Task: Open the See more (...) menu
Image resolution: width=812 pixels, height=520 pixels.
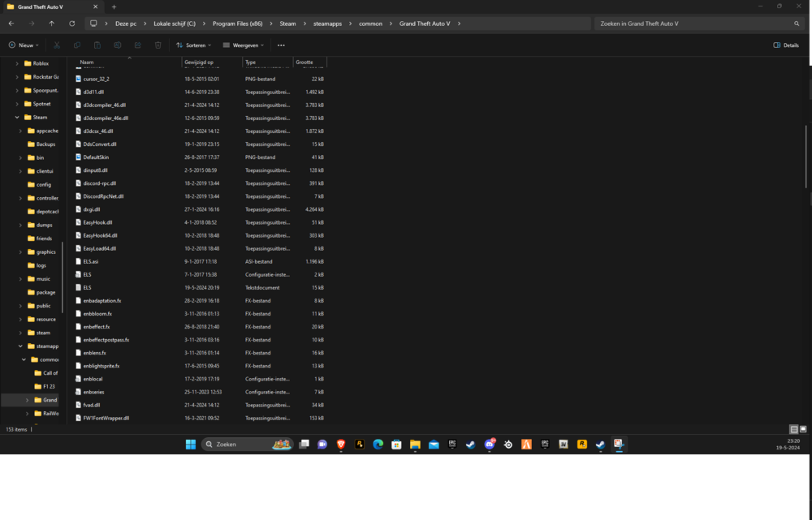Action: point(281,45)
